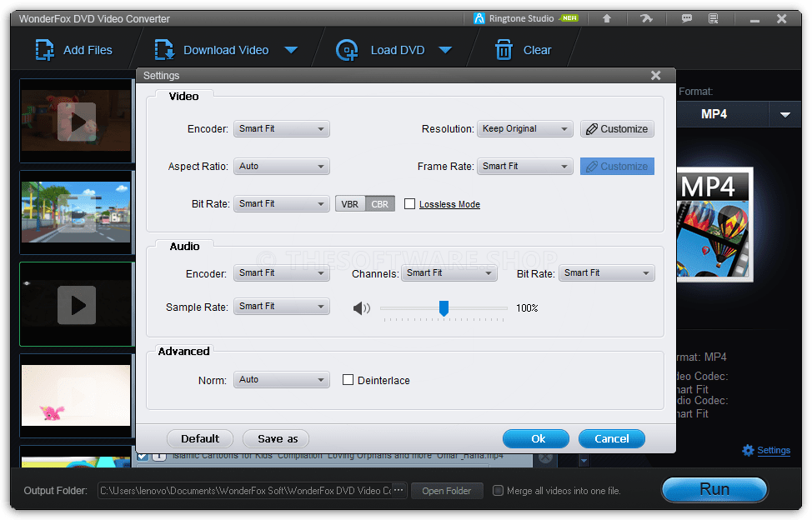Viewport: 812px width, 520px height.
Task: Click the Download Video toolbar label
Action: coord(226,50)
